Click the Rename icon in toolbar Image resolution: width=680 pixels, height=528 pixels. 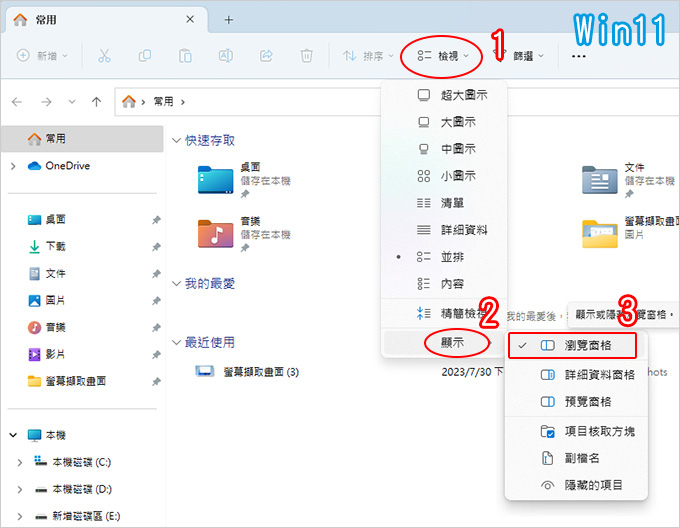click(x=226, y=56)
